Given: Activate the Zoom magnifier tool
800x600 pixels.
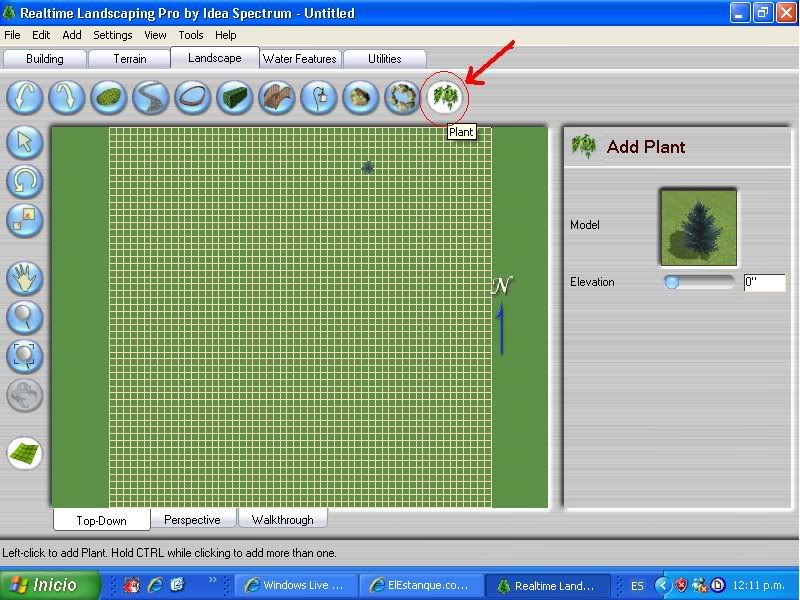Looking at the screenshot, I should tap(24, 317).
